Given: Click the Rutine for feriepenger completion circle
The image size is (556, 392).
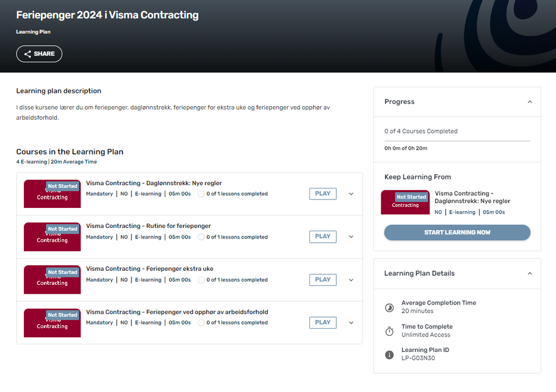Looking at the screenshot, I should (x=201, y=237).
